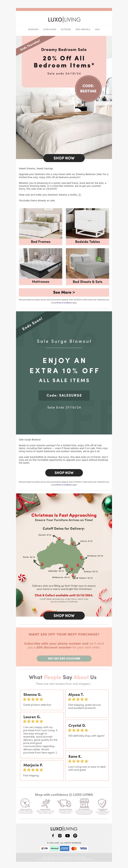Open the Bedroom menu item
128x868 pixels.
[x=33, y=29]
